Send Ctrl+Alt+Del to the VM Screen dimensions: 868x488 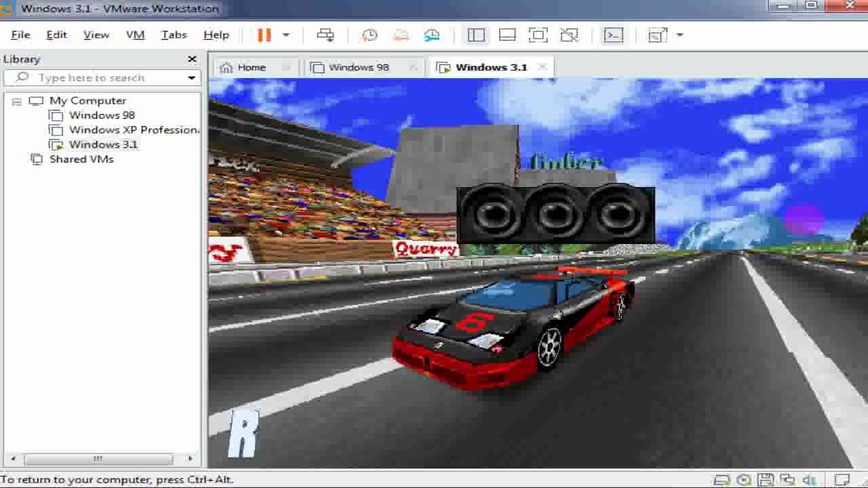(x=325, y=35)
